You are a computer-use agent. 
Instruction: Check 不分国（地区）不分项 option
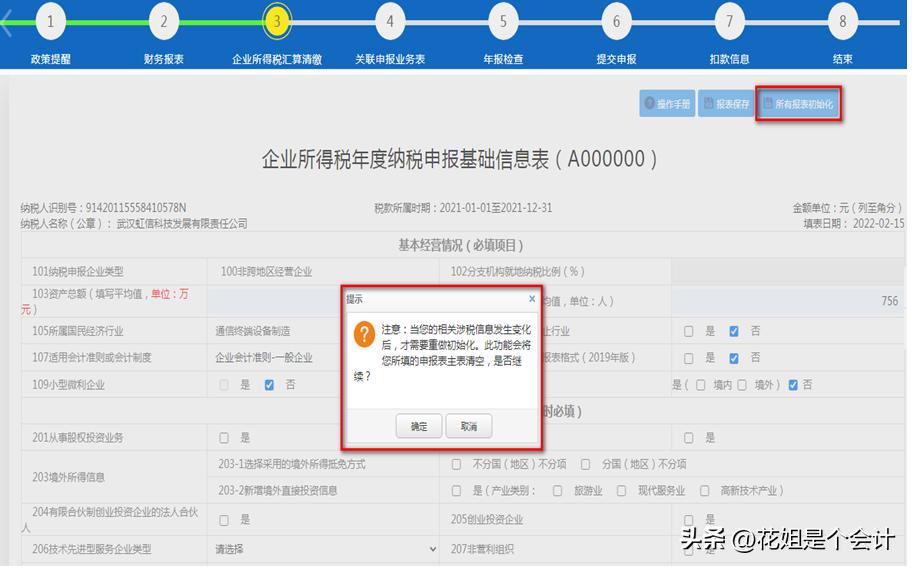pyautogui.click(x=457, y=464)
